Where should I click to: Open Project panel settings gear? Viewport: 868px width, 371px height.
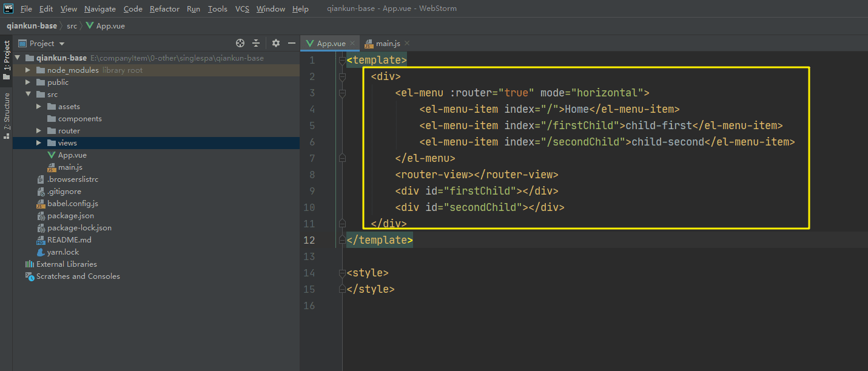[x=276, y=43]
